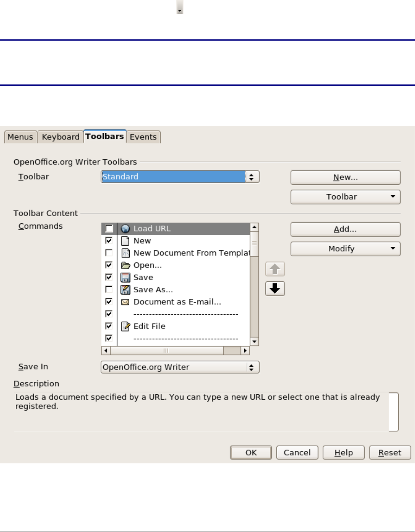Select the dashed separator row below Edit File
Viewport: 415px width, 532px height.
click(x=186, y=338)
